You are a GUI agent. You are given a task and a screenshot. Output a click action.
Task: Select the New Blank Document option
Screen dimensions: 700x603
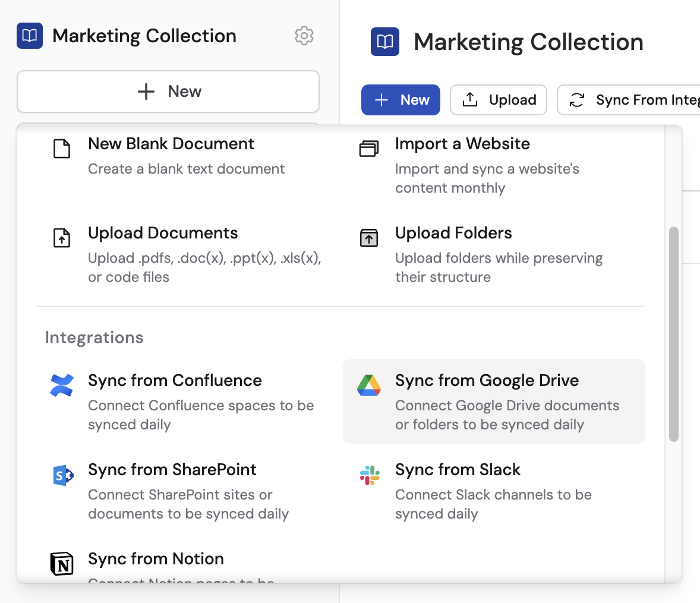click(x=171, y=144)
